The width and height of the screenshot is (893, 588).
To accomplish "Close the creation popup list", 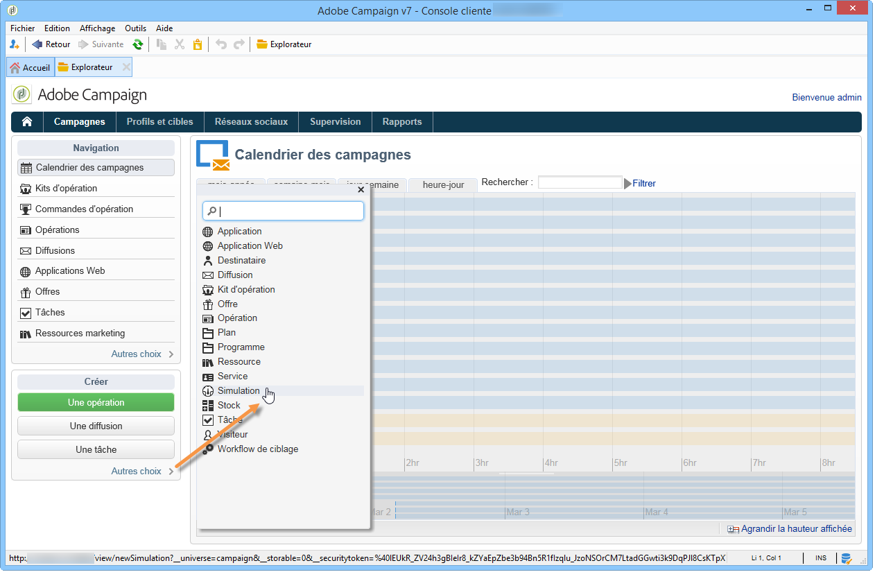I will [x=361, y=189].
